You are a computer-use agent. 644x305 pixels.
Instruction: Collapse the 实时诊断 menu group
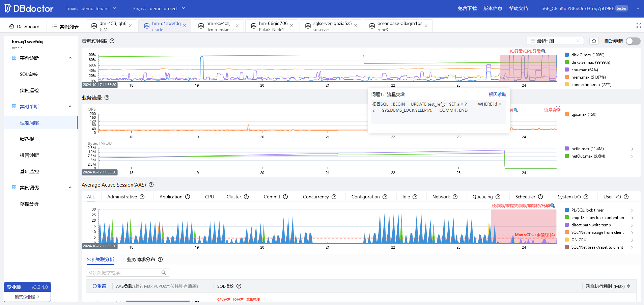(70, 107)
